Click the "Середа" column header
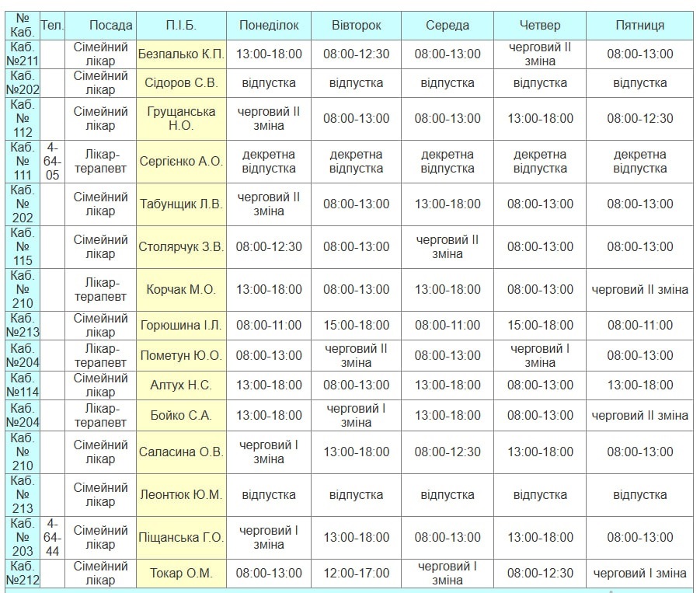700x593 pixels. pos(448,26)
